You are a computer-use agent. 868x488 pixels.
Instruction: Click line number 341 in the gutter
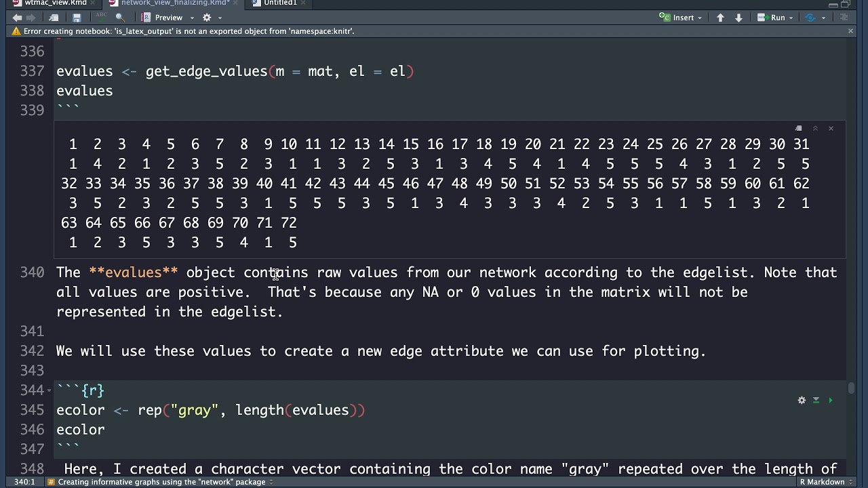coord(32,331)
